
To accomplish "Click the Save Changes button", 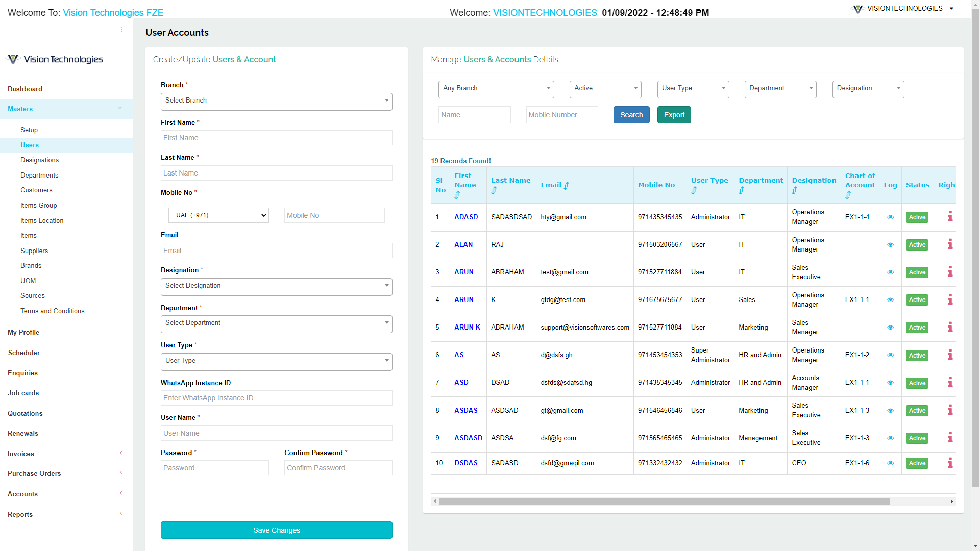I will [276, 530].
